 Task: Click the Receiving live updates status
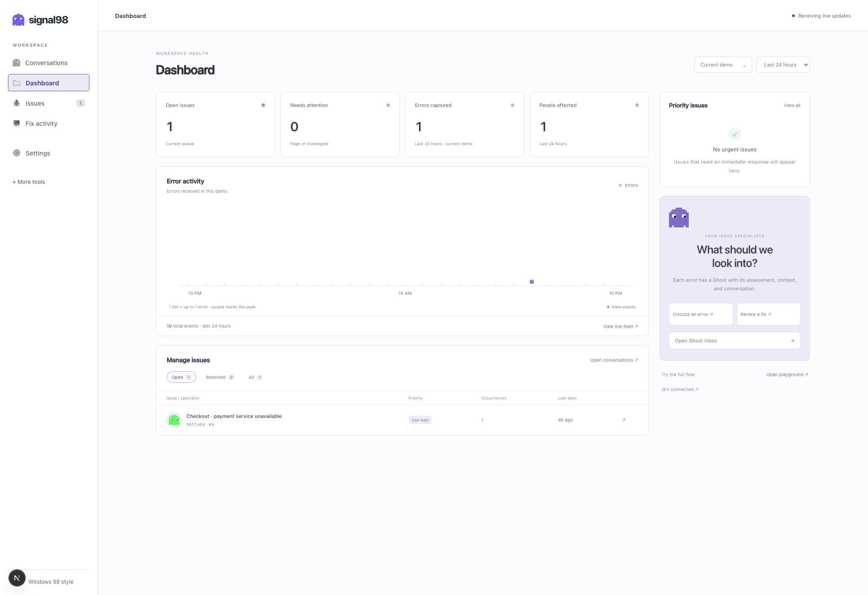click(821, 16)
